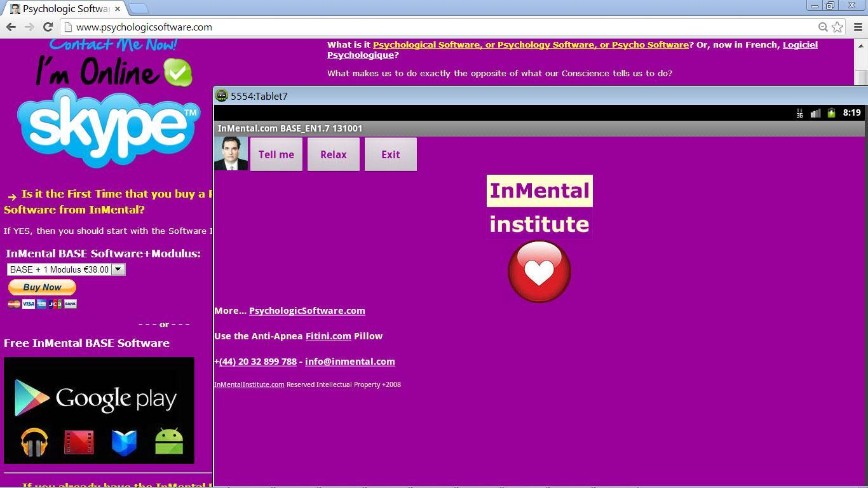Click the green Android robot icon

(x=169, y=441)
